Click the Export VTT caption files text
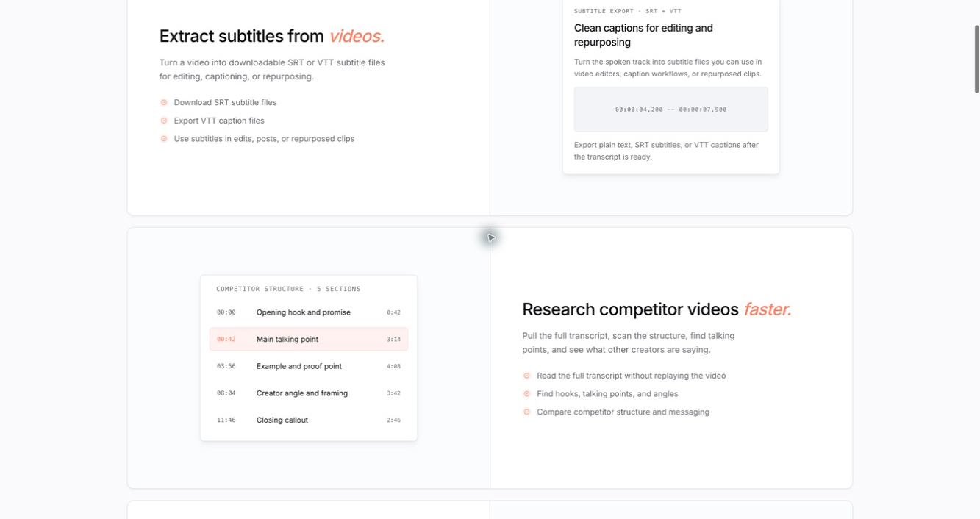 (x=219, y=121)
